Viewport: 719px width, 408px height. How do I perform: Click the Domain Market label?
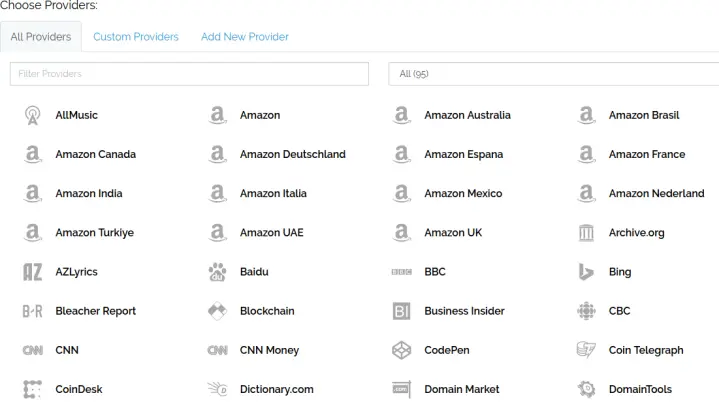[462, 390]
